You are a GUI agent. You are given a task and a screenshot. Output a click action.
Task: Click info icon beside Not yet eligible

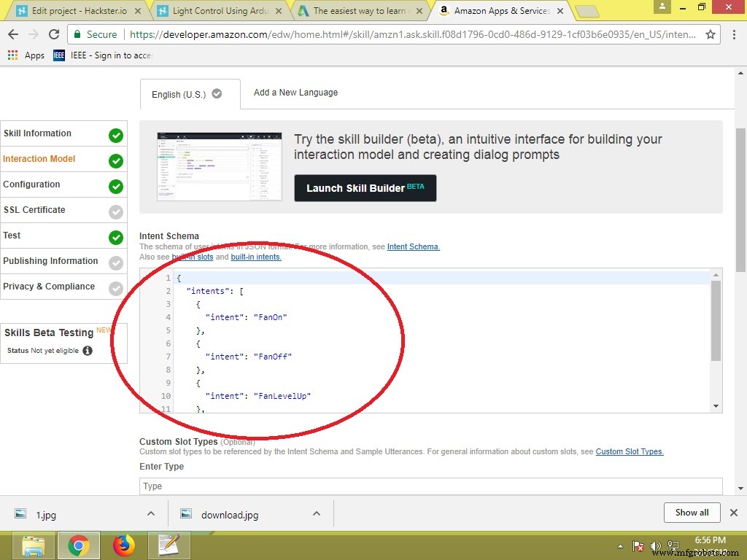point(88,351)
